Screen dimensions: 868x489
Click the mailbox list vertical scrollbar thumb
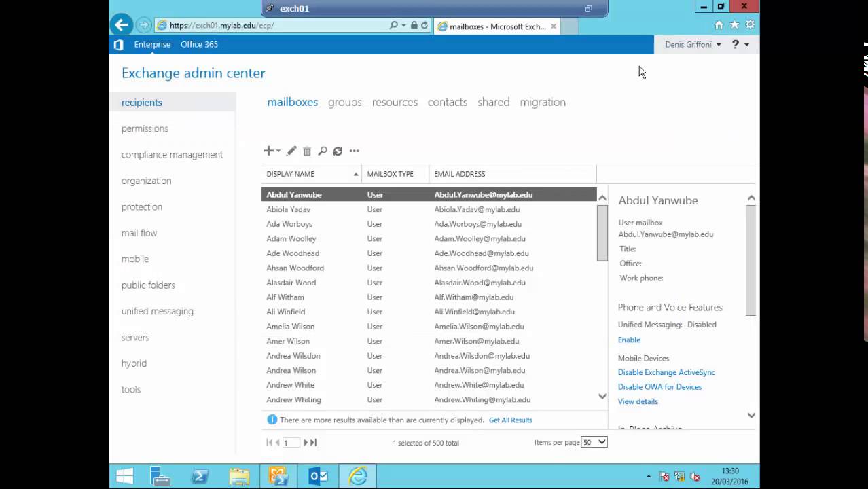(x=602, y=232)
